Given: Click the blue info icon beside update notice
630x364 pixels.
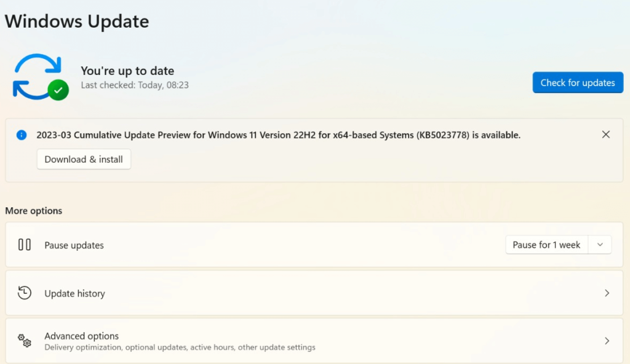Looking at the screenshot, I should (x=22, y=135).
